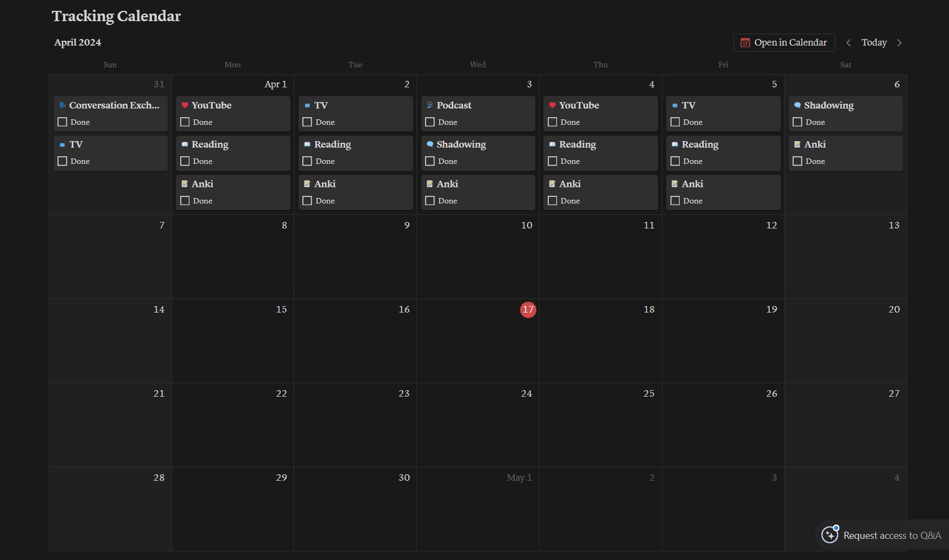
Task: Mark Podcast on April 3 as Done
Action: tap(430, 122)
